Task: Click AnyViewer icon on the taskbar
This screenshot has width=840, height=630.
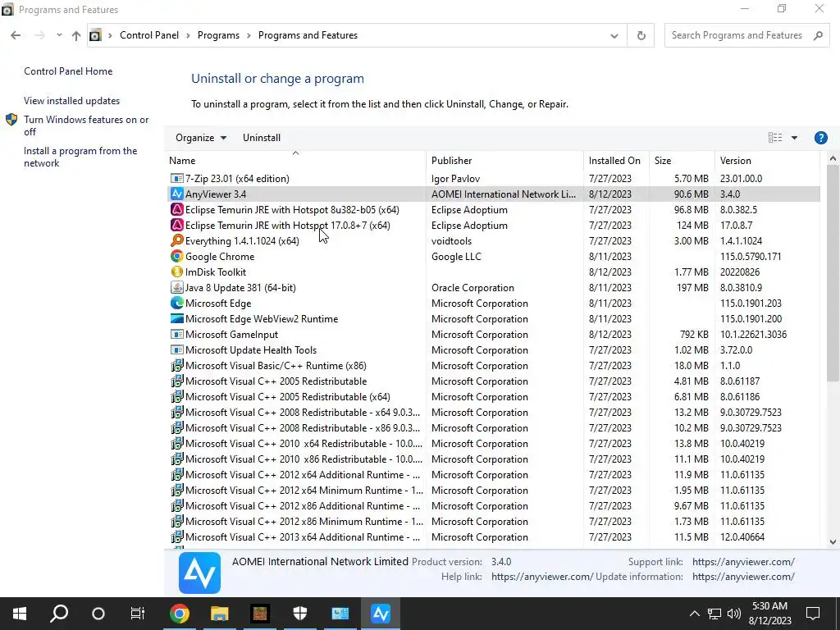Action: pos(381,614)
